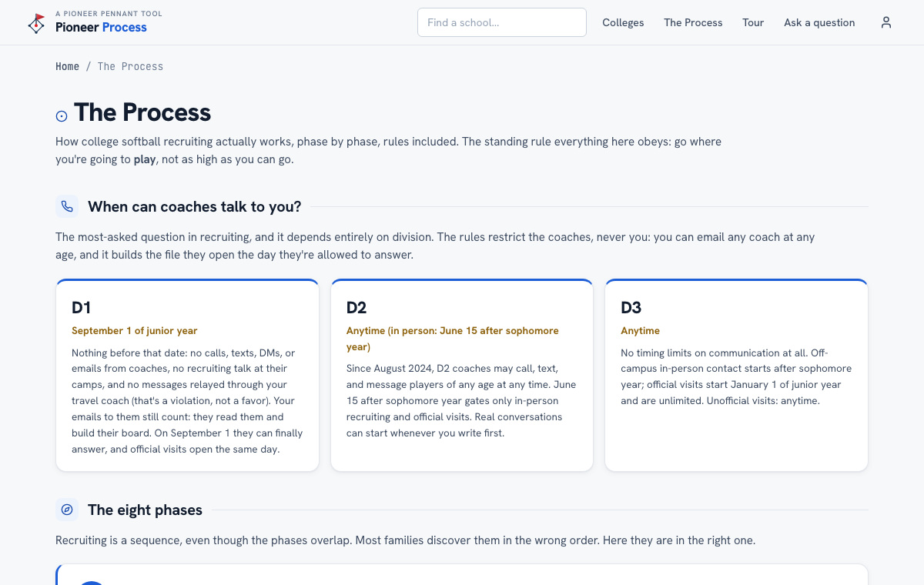The image size is (924, 585).
Task: Focus the Find a school search field
Action: click(502, 22)
